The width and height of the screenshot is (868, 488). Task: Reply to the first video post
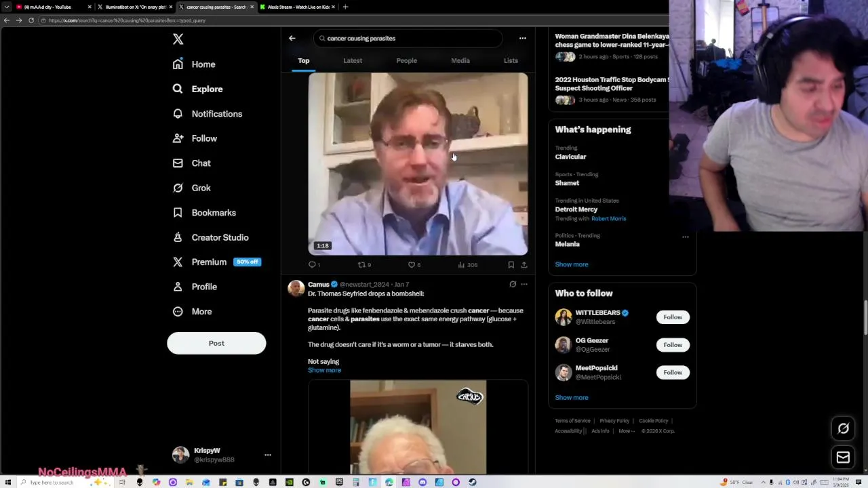(x=314, y=265)
